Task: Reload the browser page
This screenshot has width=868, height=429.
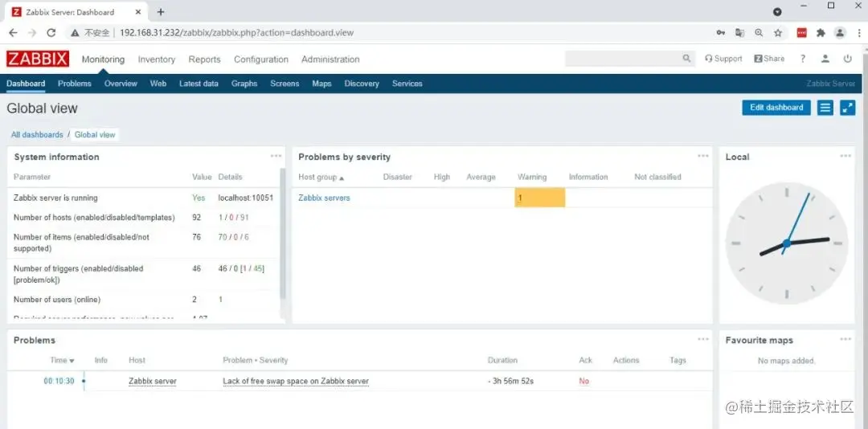Action: click(x=51, y=33)
